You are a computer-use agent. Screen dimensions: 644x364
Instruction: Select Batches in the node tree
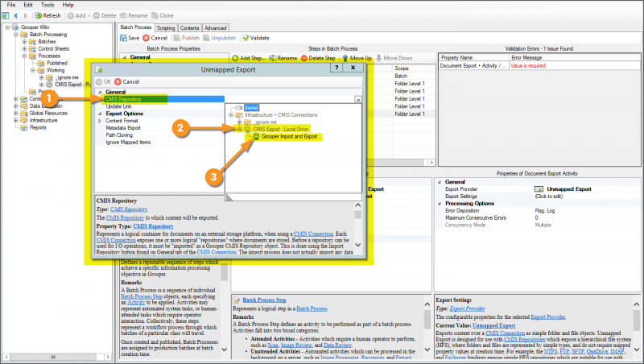(47, 42)
